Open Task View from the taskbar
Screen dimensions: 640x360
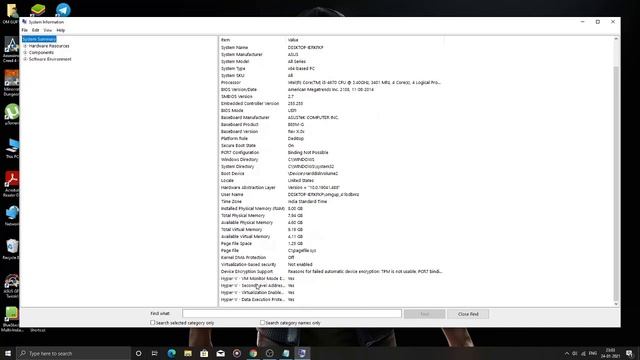[x=155, y=353]
